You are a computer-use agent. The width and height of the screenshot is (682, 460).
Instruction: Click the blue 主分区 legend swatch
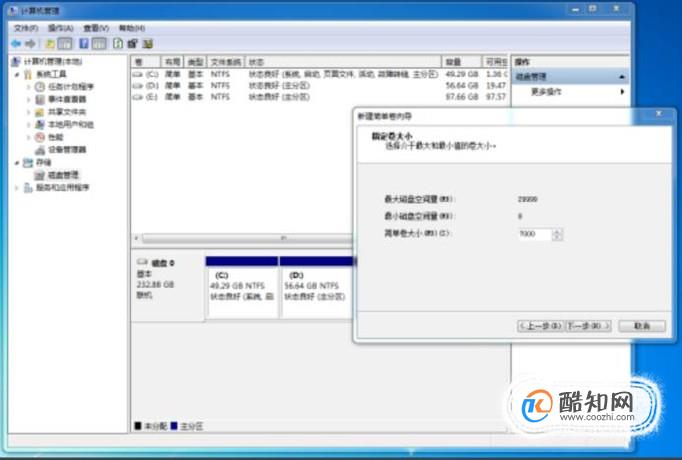coord(174,426)
